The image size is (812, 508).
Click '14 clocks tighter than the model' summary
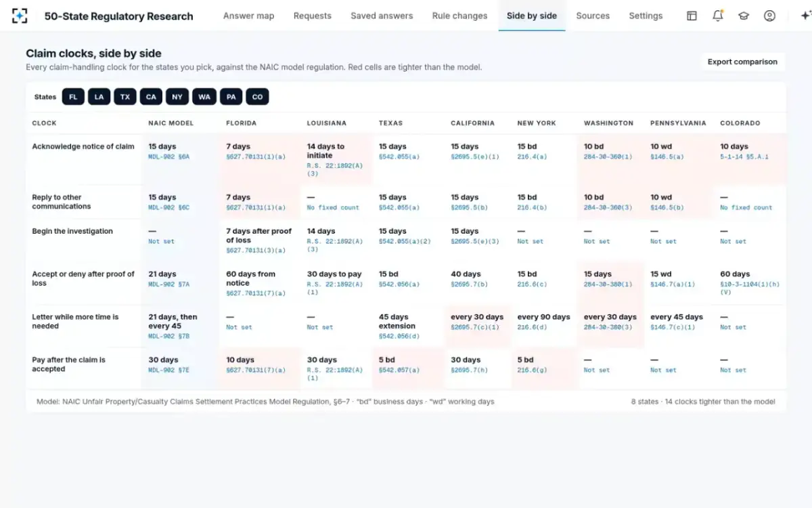click(720, 402)
